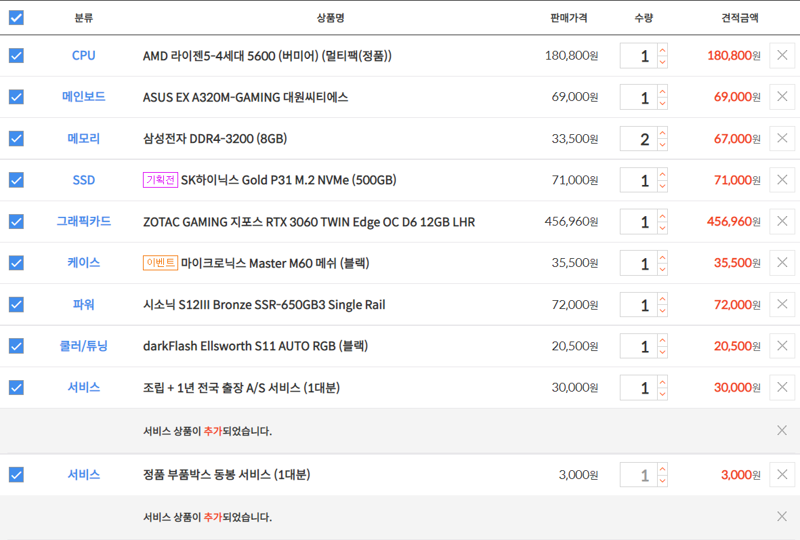This screenshot has width=800, height=540.
Task: Dismiss the first service added notice
Action: [782, 430]
